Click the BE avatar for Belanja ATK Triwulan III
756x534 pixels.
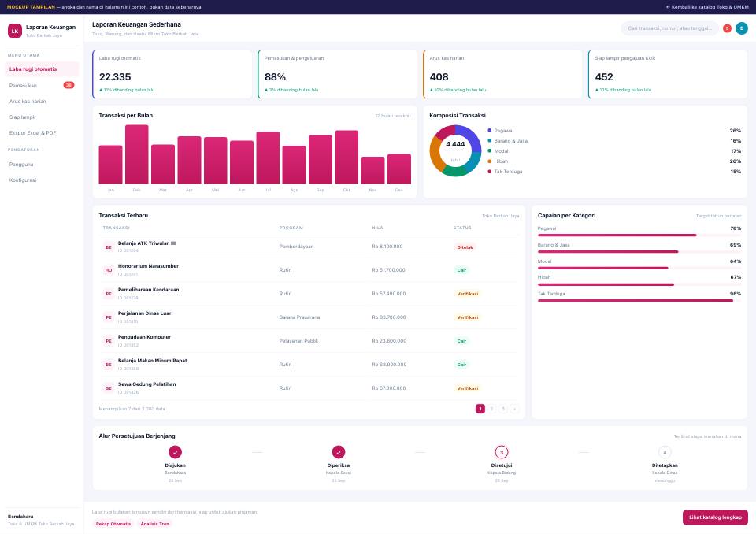[x=109, y=247]
